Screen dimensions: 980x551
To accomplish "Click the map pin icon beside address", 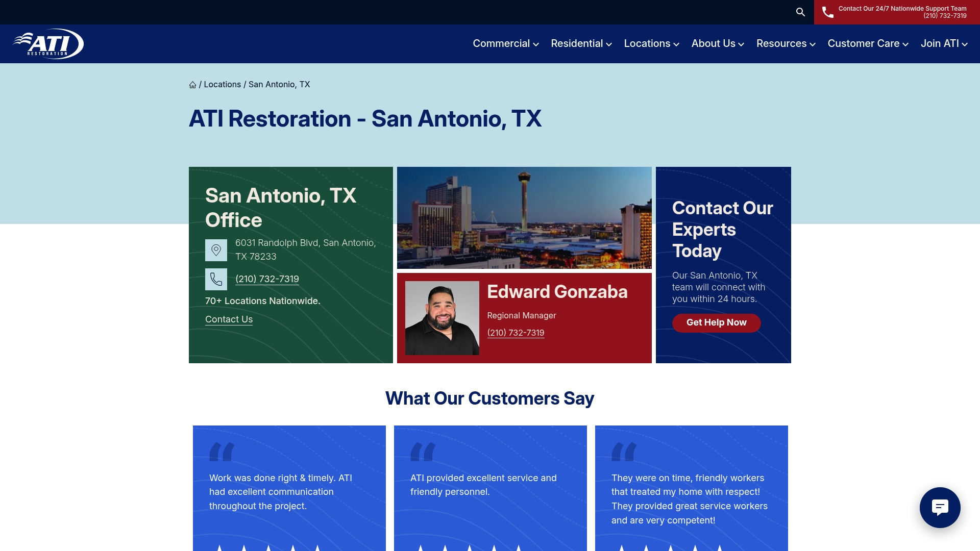I will pyautogui.click(x=216, y=251).
